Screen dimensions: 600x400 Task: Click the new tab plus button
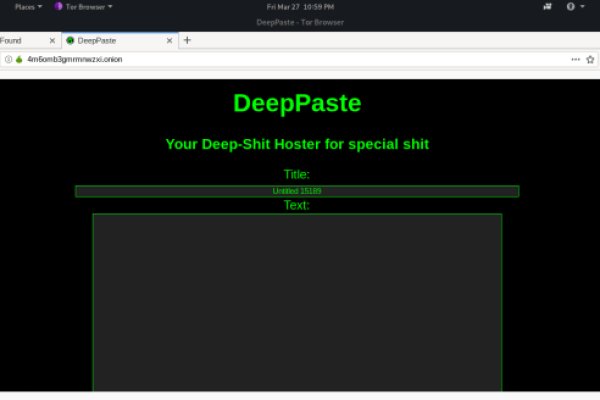click(x=187, y=40)
